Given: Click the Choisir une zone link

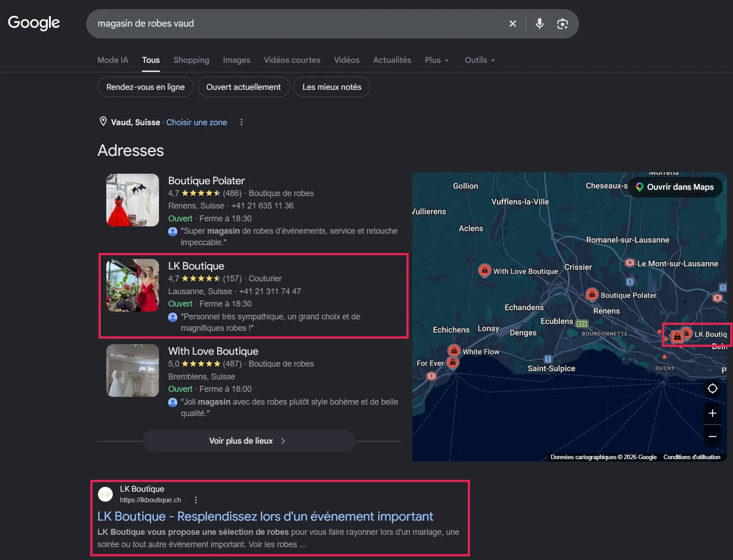Looking at the screenshot, I should (x=197, y=122).
